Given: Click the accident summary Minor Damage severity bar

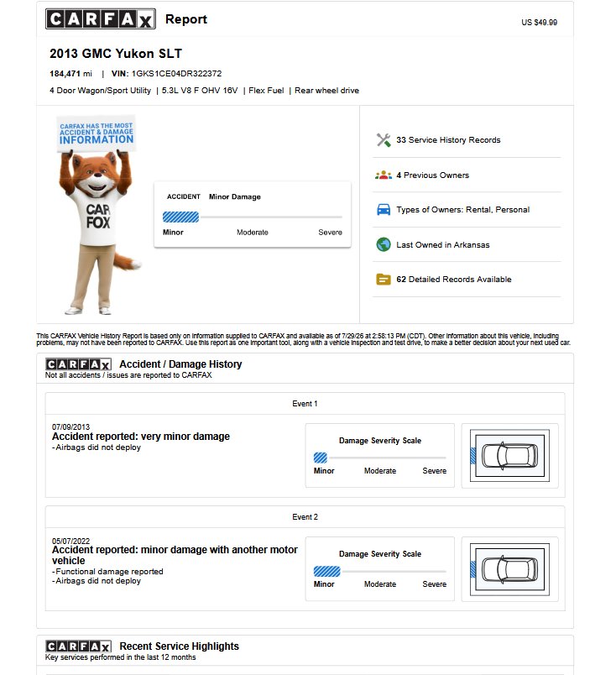Looking at the screenshot, I should coord(253,217).
